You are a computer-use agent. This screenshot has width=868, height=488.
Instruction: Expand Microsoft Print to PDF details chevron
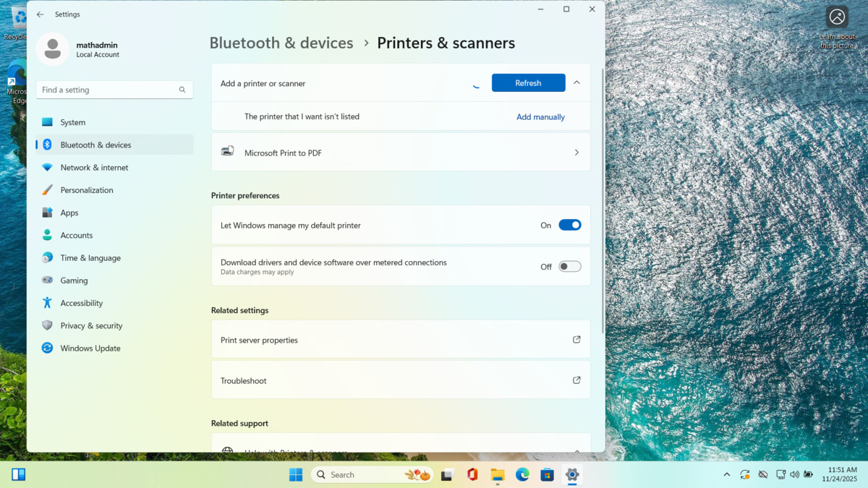tap(576, 153)
